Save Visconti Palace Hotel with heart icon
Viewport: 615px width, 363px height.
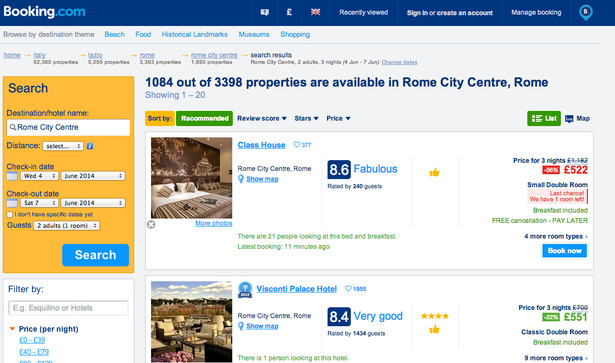[348, 289]
